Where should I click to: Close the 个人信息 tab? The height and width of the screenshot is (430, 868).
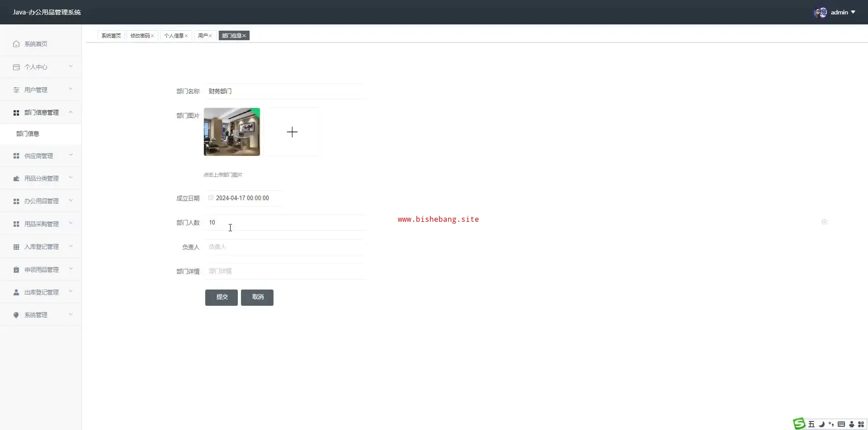coord(186,36)
